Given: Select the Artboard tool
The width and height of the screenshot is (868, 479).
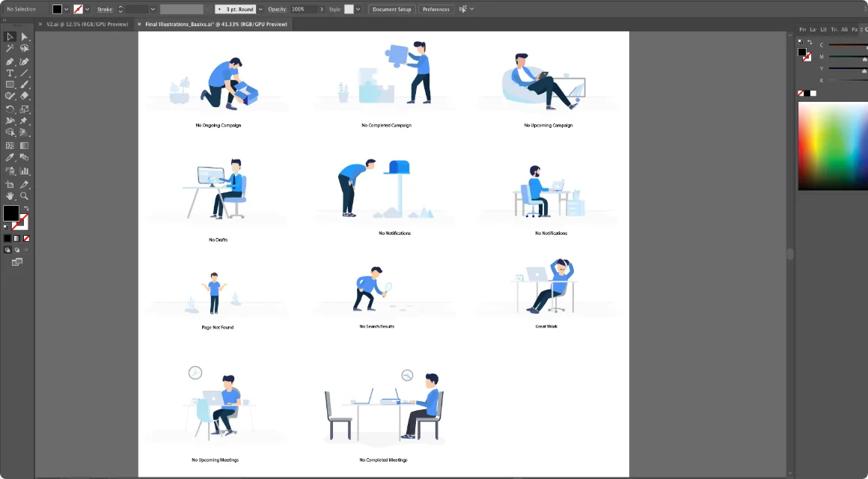Looking at the screenshot, I should [10, 184].
